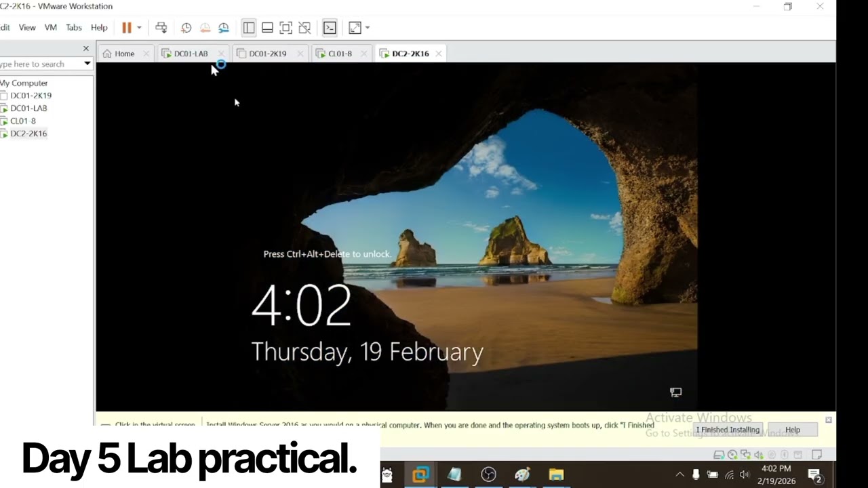
Task: Click the stretch guest display icon
Action: coord(355,28)
